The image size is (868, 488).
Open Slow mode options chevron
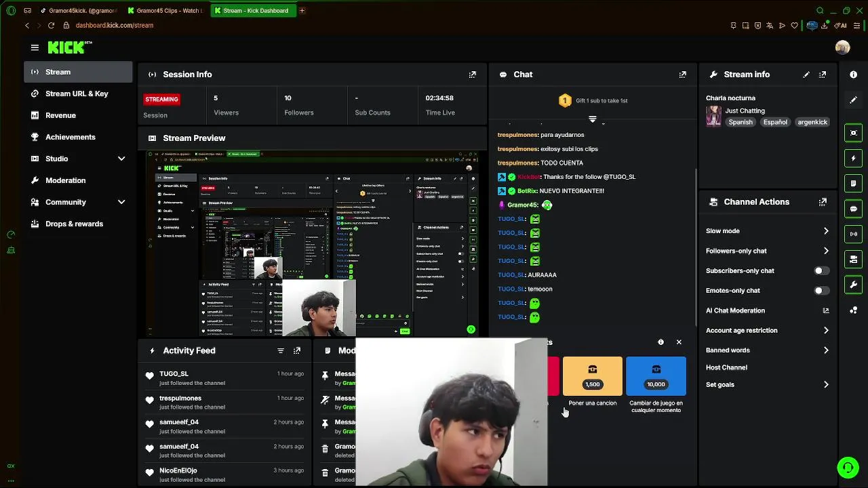point(826,231)
